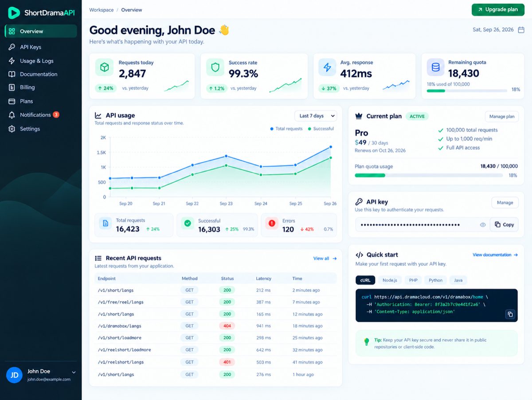Screen dimensions: 532x400
Task: Switch to the Python tab
Action: tap(435, 280)
